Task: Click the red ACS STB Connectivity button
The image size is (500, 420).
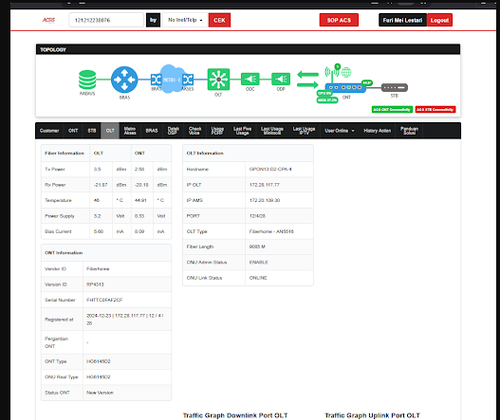Action: (x=435, y=109)
